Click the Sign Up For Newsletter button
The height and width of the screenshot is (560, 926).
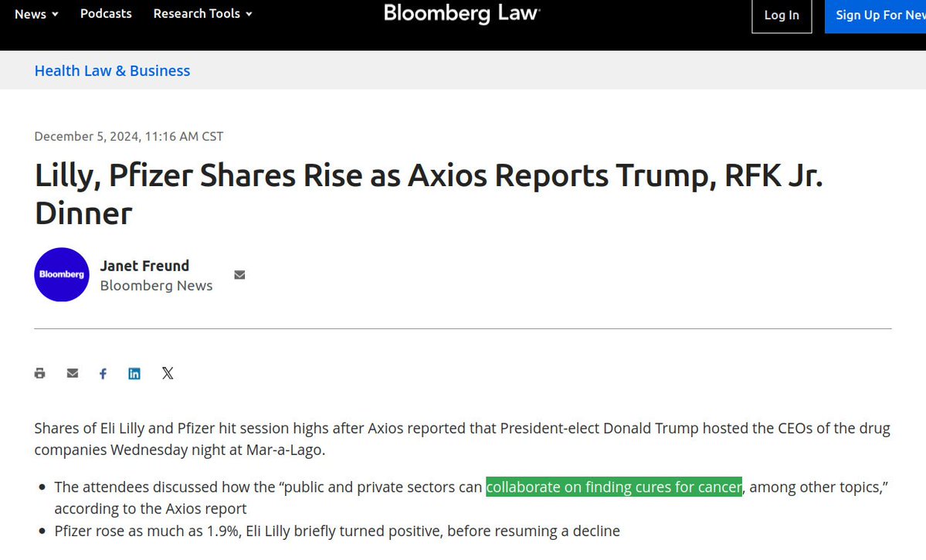[x=880, y=15]
